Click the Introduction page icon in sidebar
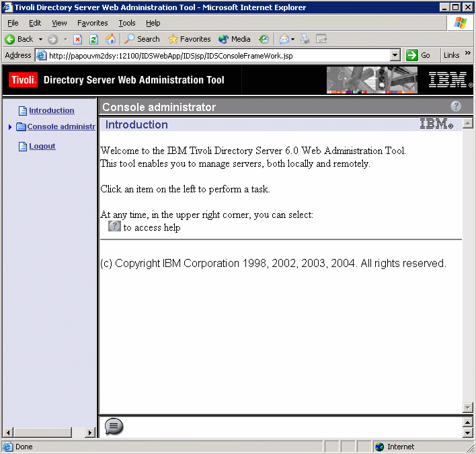Image resolution: width=476 pixels, height=454 pixels. [x=23, y=111]
